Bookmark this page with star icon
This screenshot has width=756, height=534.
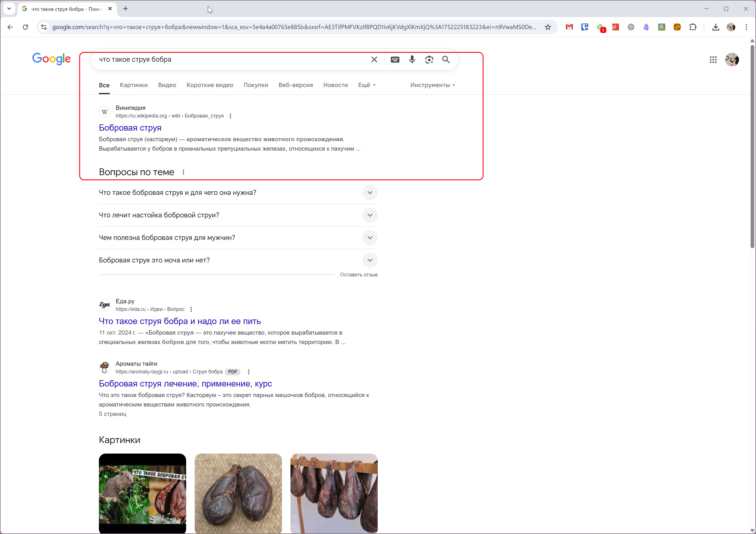[x=548, y=27]
